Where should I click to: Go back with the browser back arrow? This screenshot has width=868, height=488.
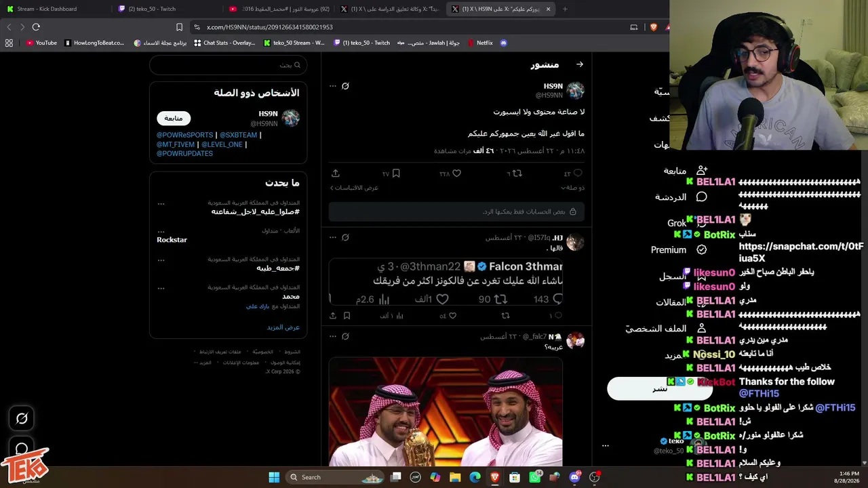pos(9,27)
